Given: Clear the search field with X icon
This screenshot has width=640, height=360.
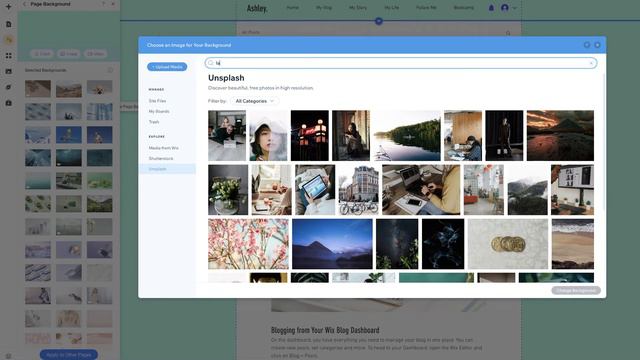Looking at the screenshot, I should coord(591,63).
